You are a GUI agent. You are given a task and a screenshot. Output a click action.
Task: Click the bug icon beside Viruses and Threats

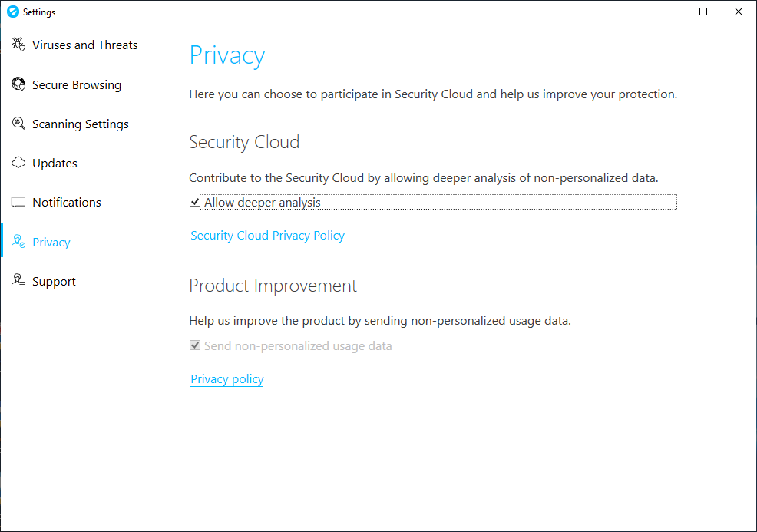[x=18, y=45]
